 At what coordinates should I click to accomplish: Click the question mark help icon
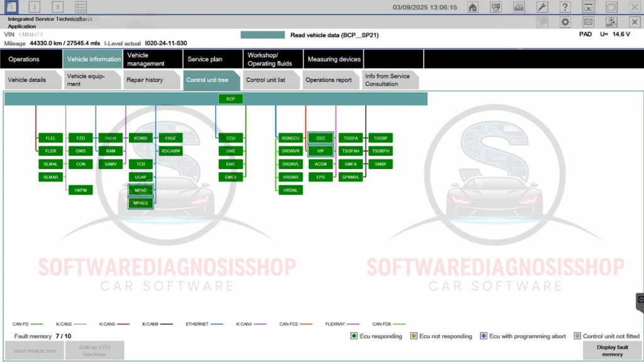[x=565, y=8]
